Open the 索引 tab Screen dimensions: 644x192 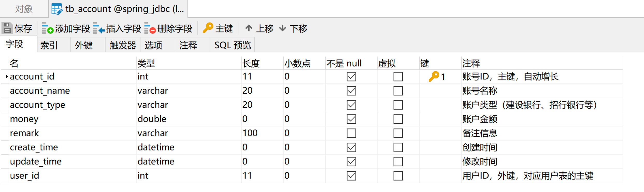click(49, 45)
